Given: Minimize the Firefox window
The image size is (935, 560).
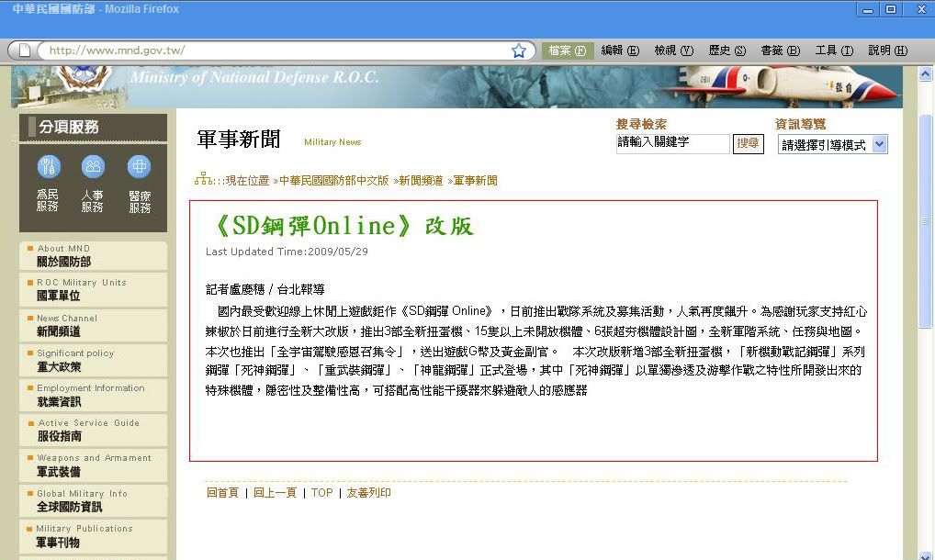Looking at the screenshot, I should [868, 9].
